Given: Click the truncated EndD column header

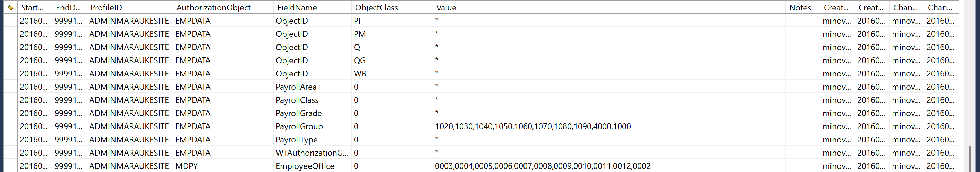Looking at the screenshot, I should pos(68,8).
